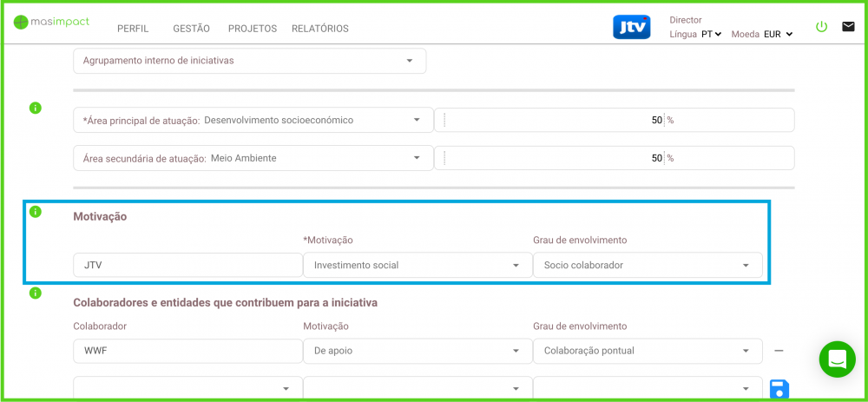Remove the WWF collaborator row with minus

[779, 351]
